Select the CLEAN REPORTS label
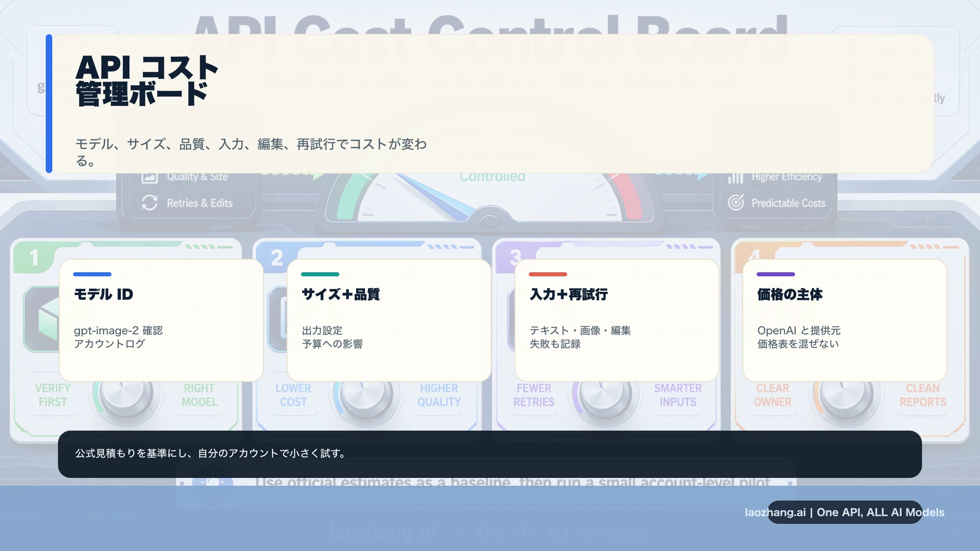This screenshot has height=551, width=980. [x=923, y=395]
